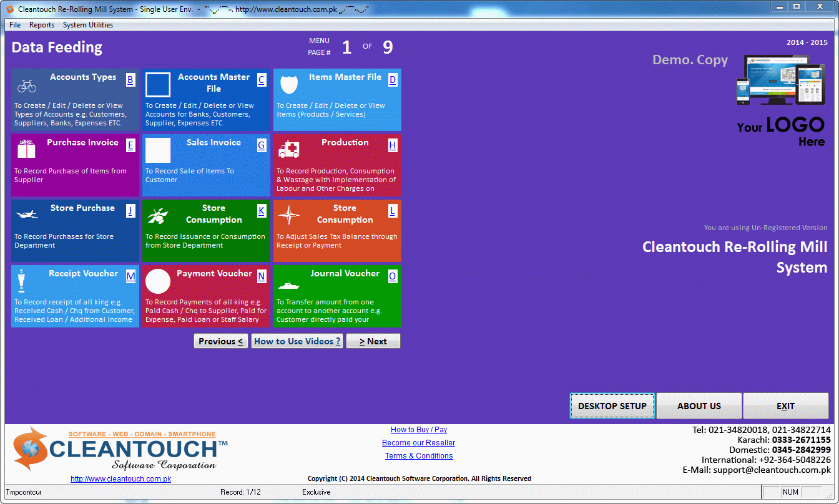Click the devices image beside Demo. Copy
Viewport: 839px width, 504px height.
[x=781, y=80]
